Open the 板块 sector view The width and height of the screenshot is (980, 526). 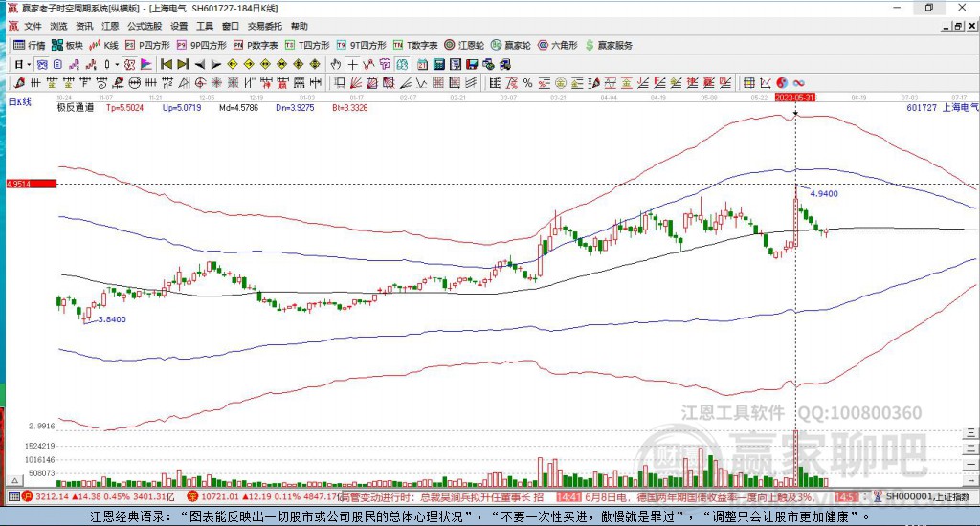point(67,45)
